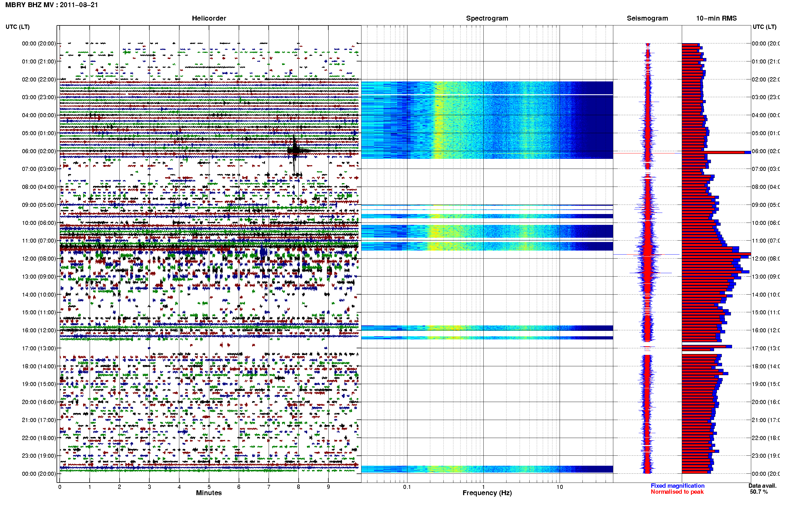Click the 50.7 % availability value

759,492
